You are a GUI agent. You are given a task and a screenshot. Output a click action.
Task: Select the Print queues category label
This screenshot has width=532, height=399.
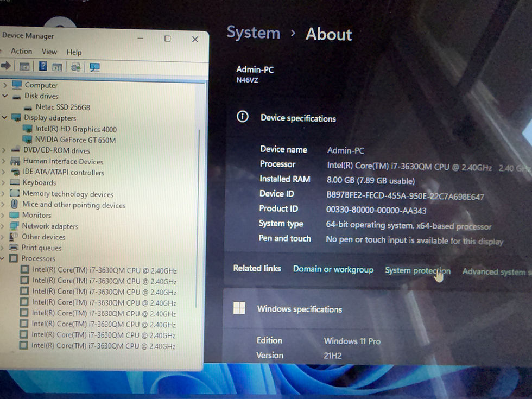41,248
